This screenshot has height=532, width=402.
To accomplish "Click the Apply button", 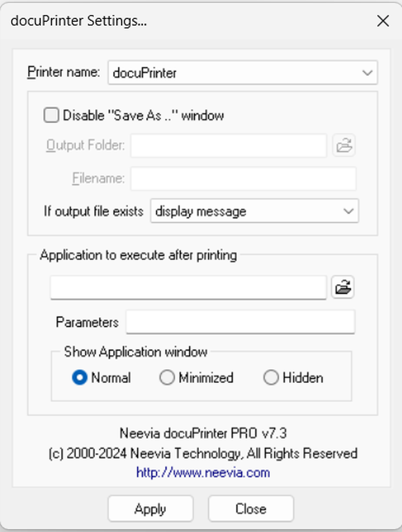I will (151, 508).
